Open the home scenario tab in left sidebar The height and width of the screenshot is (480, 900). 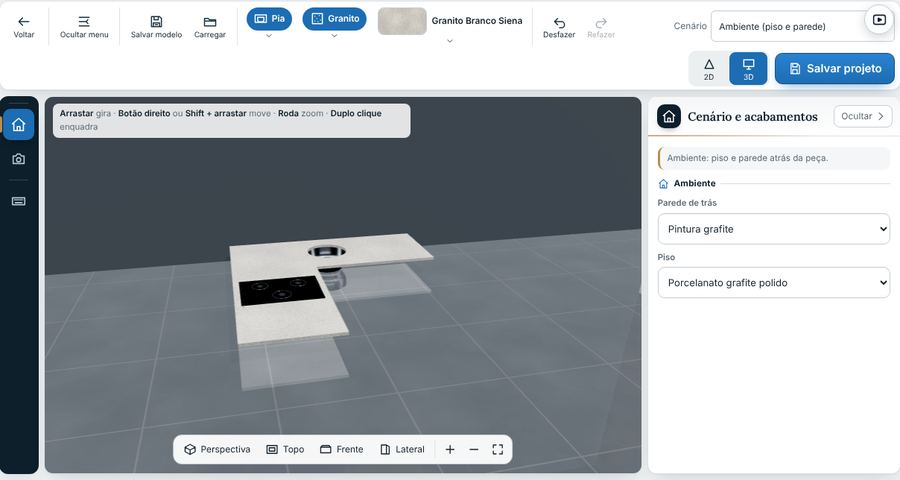tap(18, 125)
